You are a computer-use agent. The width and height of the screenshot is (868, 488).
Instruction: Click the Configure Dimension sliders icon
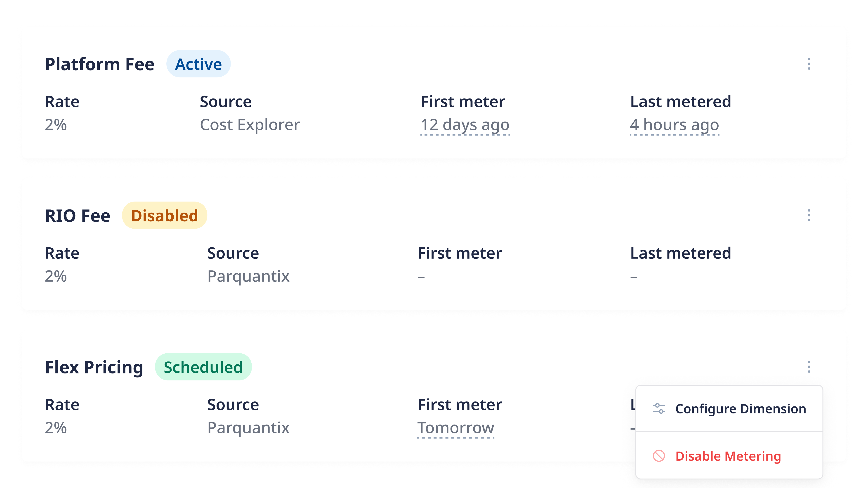point(659,408)
